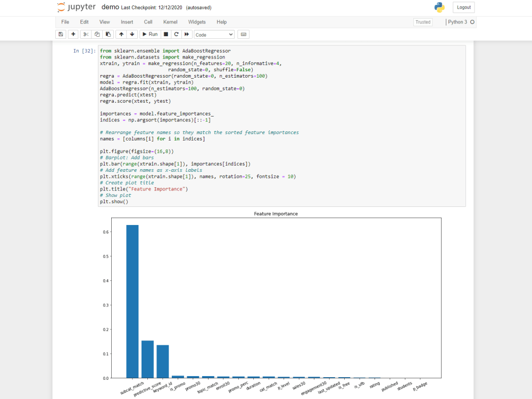Viewport: 532px width, 399px height.
Task: Open the Edit menu
Action: click(84, 22)
